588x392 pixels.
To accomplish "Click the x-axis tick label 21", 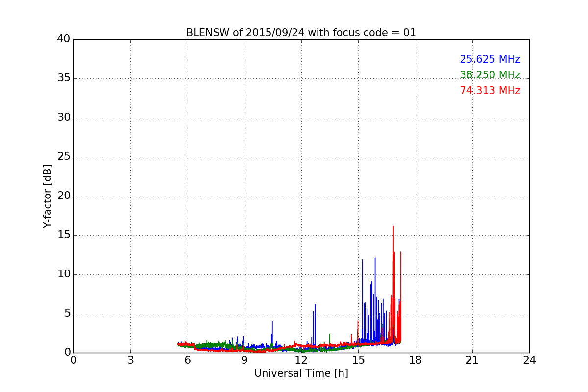I will [472, 360].
